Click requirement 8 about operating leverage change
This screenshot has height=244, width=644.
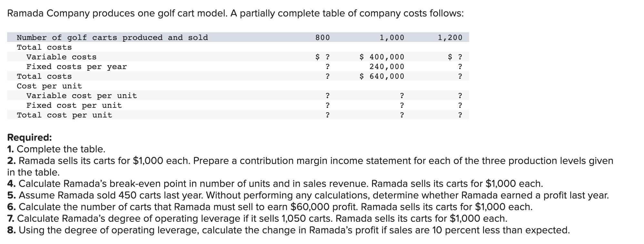[x=288, y=230]
